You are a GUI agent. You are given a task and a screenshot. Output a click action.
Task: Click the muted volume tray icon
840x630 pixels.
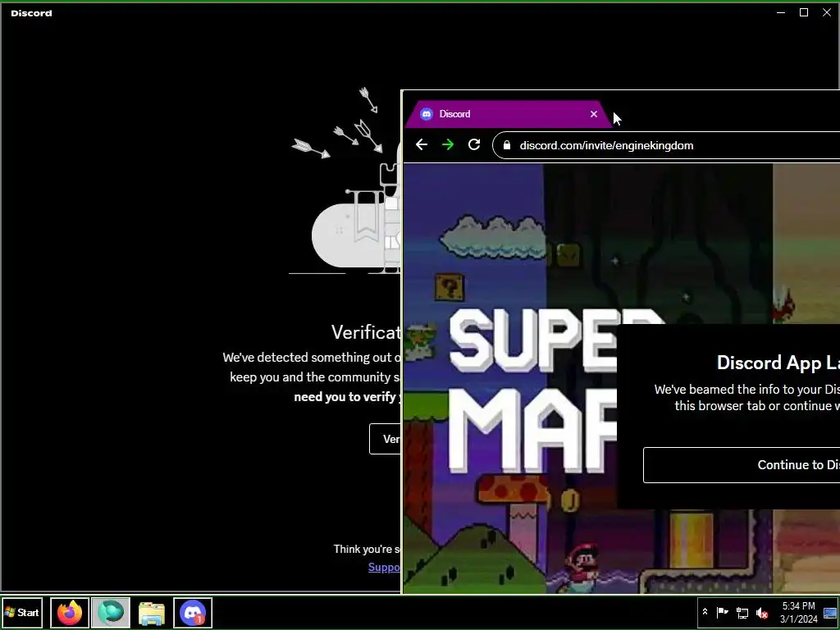click(x=762, y=612)
